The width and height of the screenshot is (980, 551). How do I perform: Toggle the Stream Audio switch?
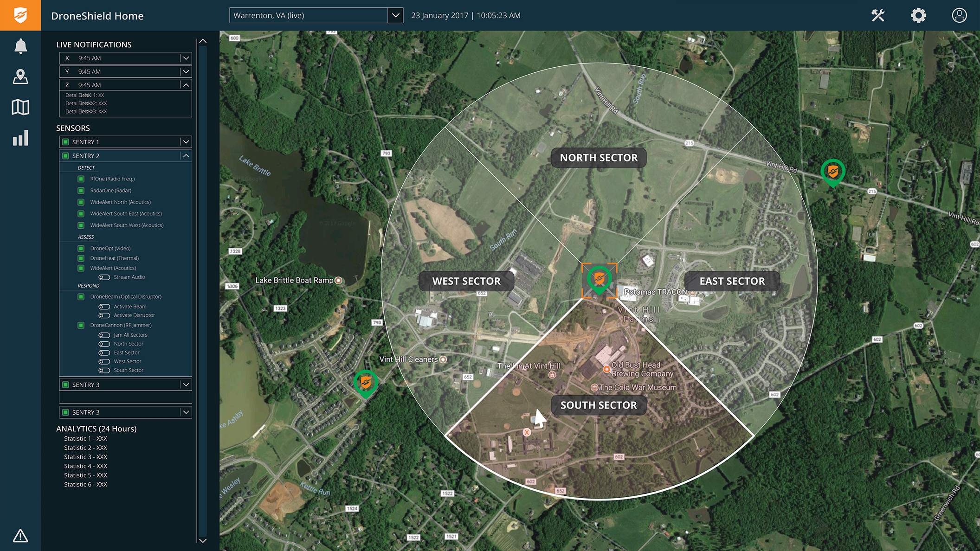point(104,277)
